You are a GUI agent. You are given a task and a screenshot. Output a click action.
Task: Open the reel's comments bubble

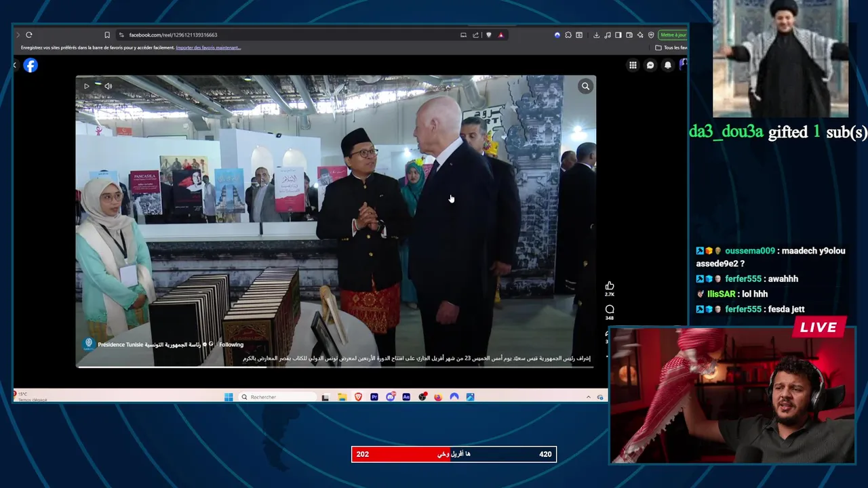pos(610,309)
